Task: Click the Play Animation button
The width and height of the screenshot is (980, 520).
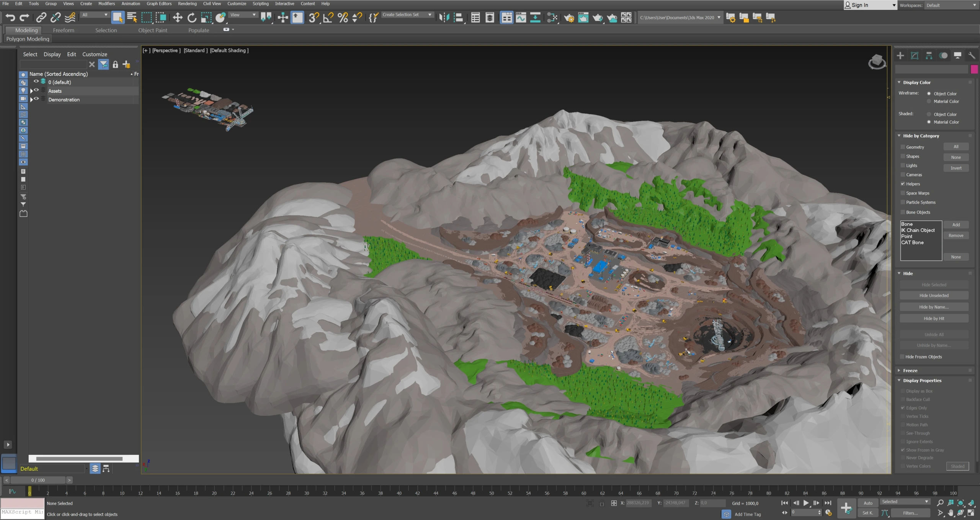Action: coord(806,503)
